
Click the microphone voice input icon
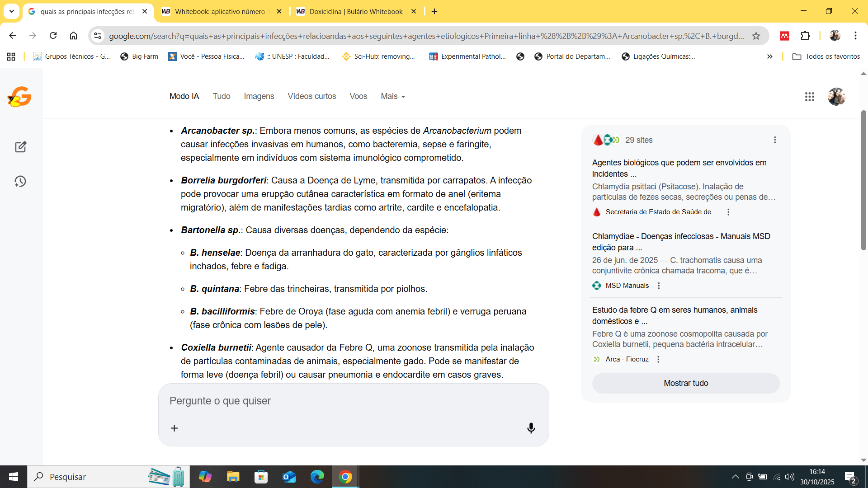(x=531, y=428)
